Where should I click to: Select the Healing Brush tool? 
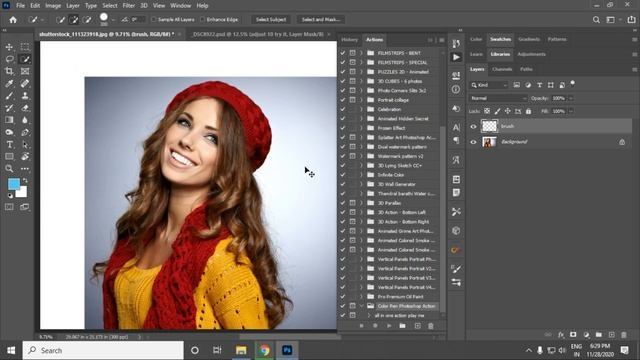pyautogui.click(x=25, y=84)
